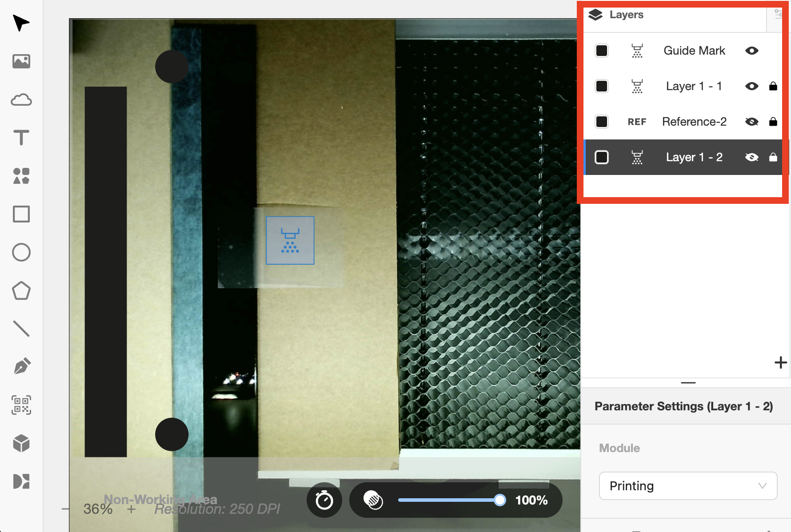Open the Design Market icon in sidebar
The width and height of the screenshot is (791, 532).
pos(21,481)
